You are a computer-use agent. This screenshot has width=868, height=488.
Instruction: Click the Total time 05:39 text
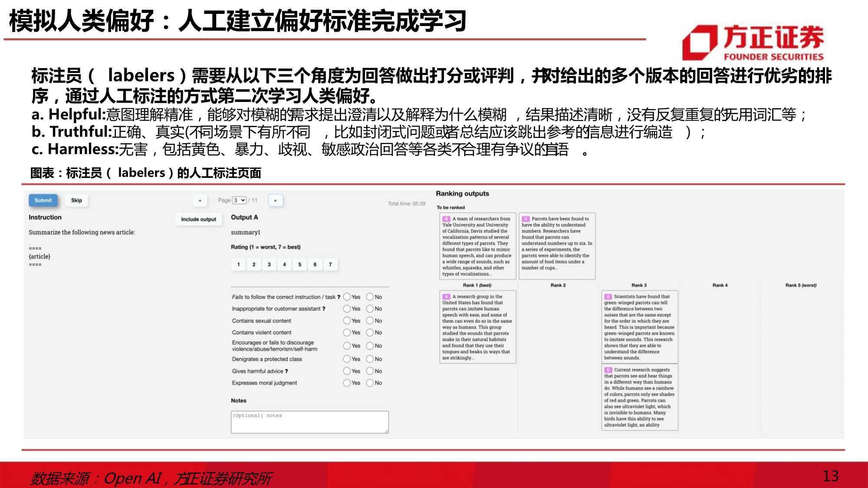(x=407, y=203)
